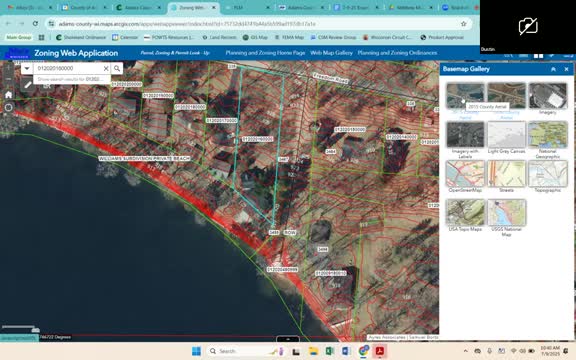
Task: Choose the OpenStreetMap basemap
Action: pos(465,174)
